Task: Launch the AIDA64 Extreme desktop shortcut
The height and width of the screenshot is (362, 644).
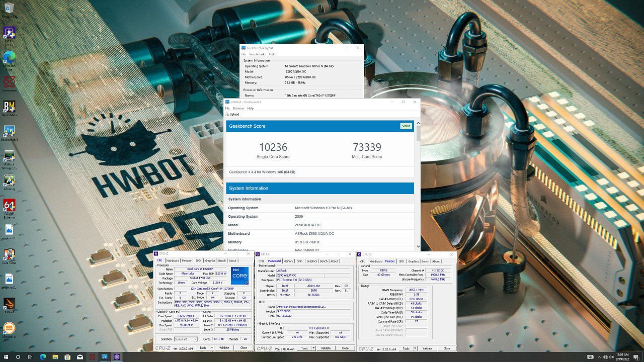Action: coord(9,209)
